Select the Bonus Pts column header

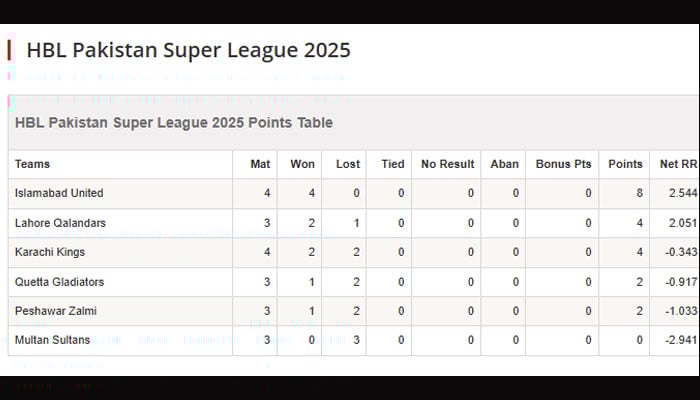tap(563, 164)
